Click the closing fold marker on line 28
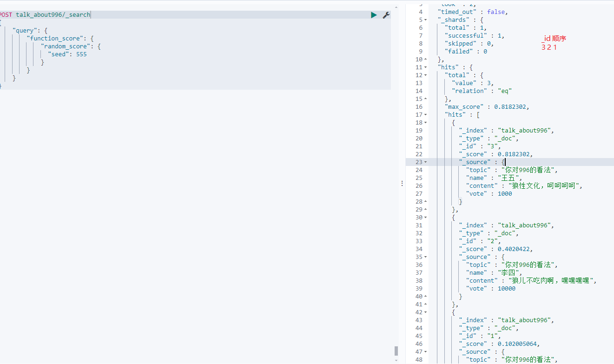 point(425,202)
